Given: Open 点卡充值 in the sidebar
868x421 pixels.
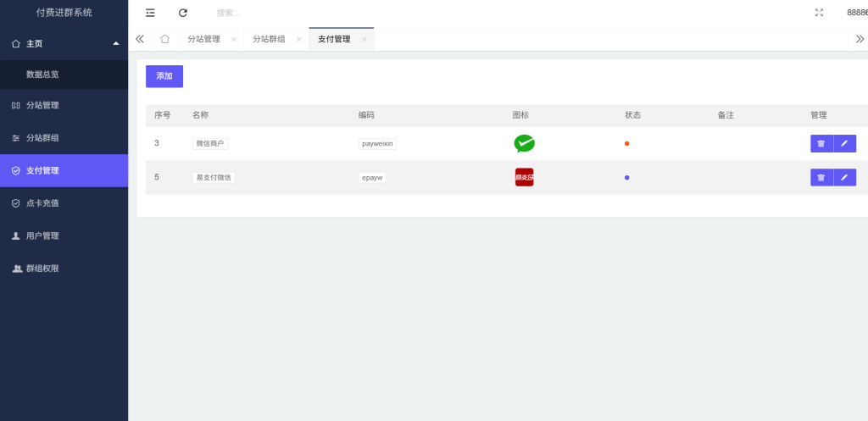Looking at the screenshot, I should pyautogui.click(x=42, y=203).
